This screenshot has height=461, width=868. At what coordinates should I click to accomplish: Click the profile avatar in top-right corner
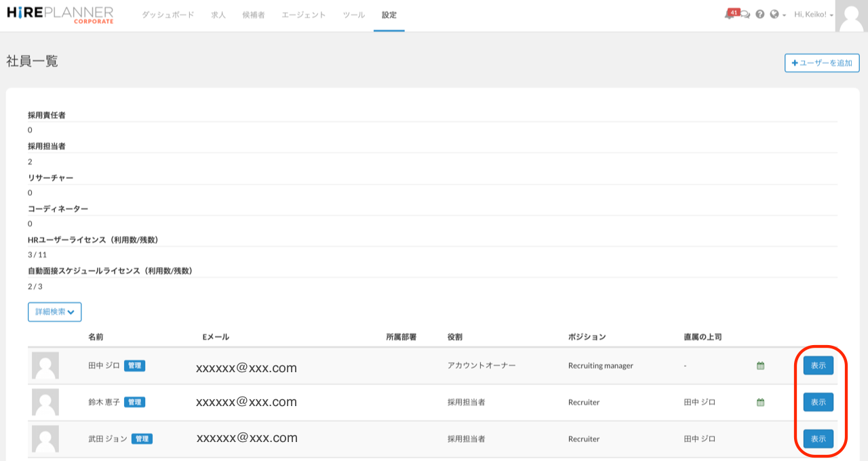coord(851,16)
